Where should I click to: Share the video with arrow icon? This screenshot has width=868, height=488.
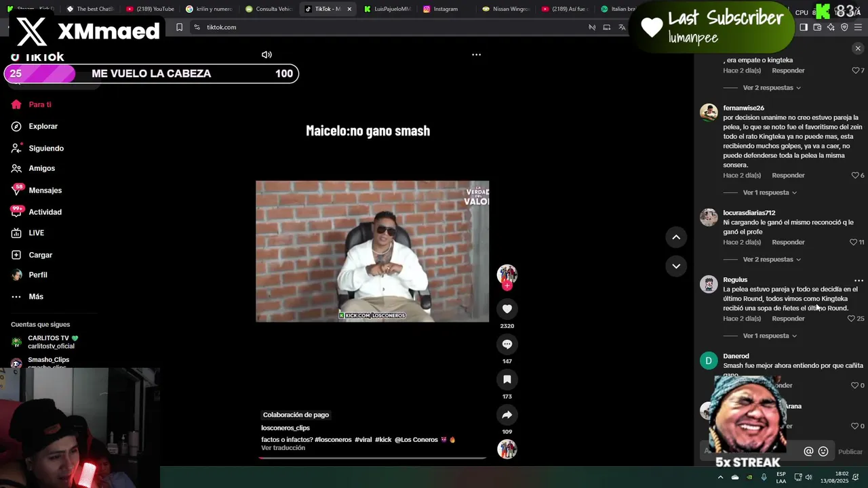[507, 415]
